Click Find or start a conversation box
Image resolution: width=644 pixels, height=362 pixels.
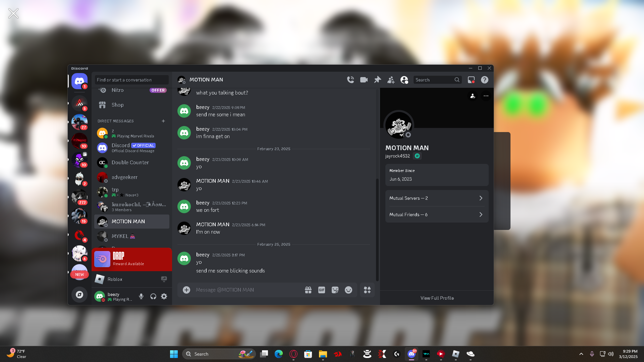131,80
